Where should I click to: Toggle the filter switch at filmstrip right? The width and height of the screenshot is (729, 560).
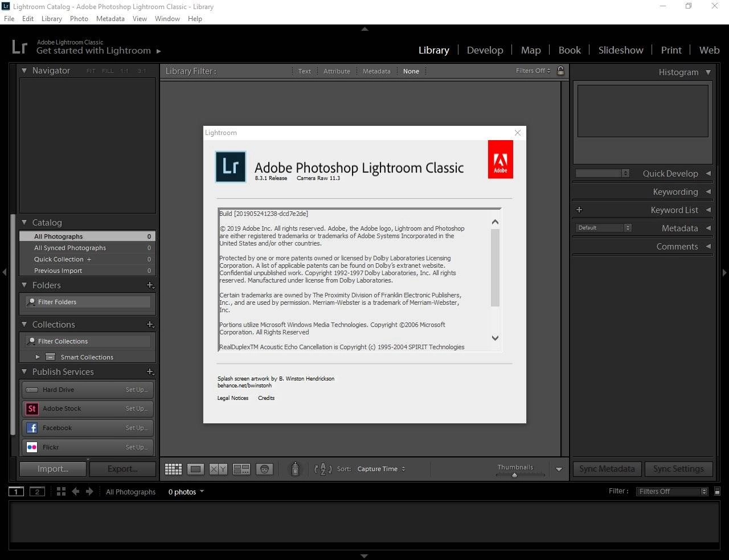tap(717, 491)
